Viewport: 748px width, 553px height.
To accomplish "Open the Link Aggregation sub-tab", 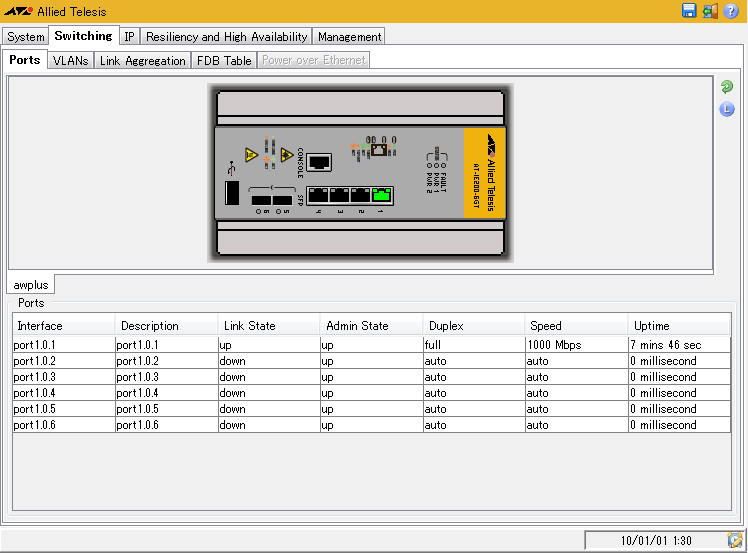I will (142, 61).
